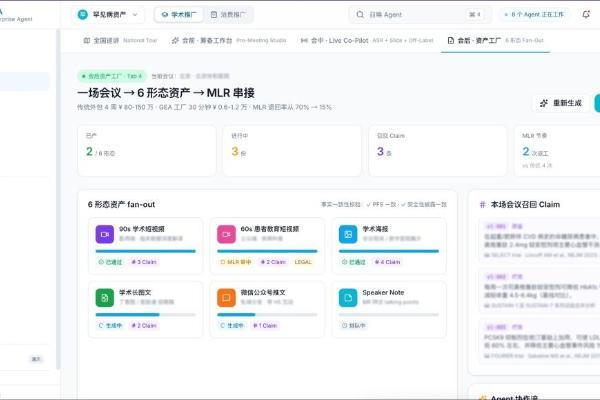Focus the Agent search field
Viewport: 600px width, 400px height.
point(418,15)
